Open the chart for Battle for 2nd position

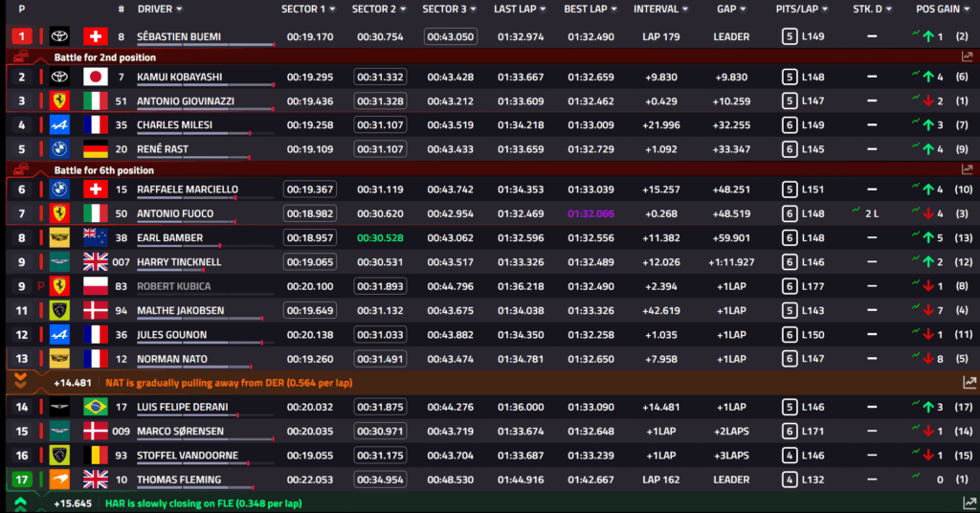(x=967, y=56)
